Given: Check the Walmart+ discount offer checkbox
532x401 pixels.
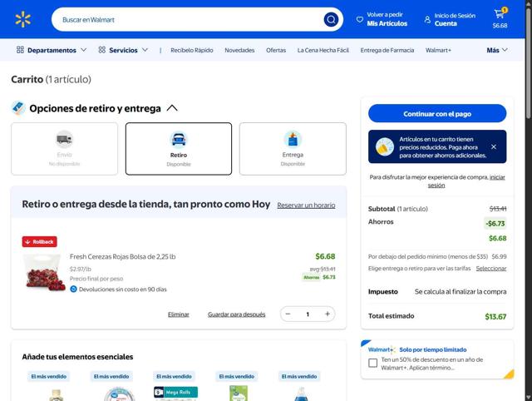Looking at the screenshot, I should pyautogui.click(x=372, y=363).
